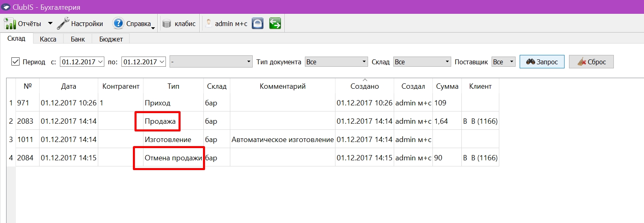Sort by the Дата column header
The width and height of the screenshot is (644, 223).
tap(68, 86)
